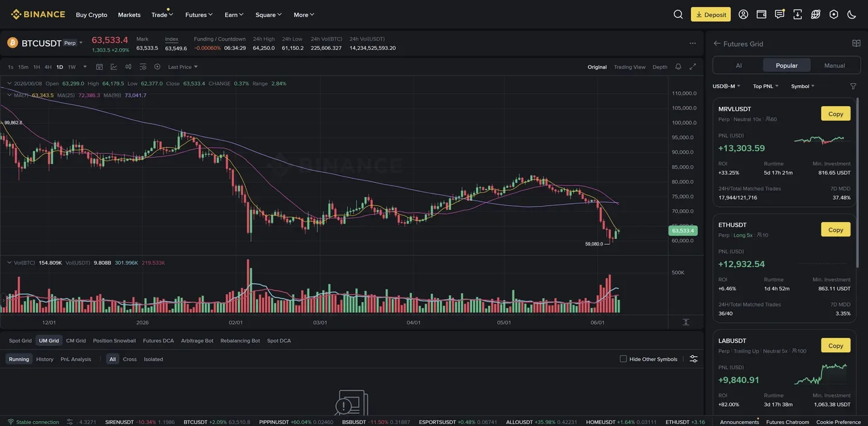
Task: Open the user profile icon
Action: click(743, 14)
